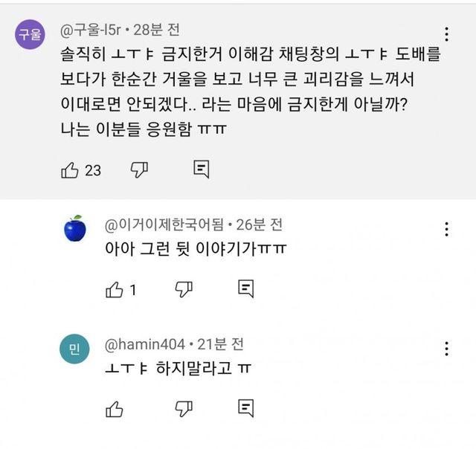Dislike the comment by @구울-l5r
The image size is (476, 449).
pos(139,170)
